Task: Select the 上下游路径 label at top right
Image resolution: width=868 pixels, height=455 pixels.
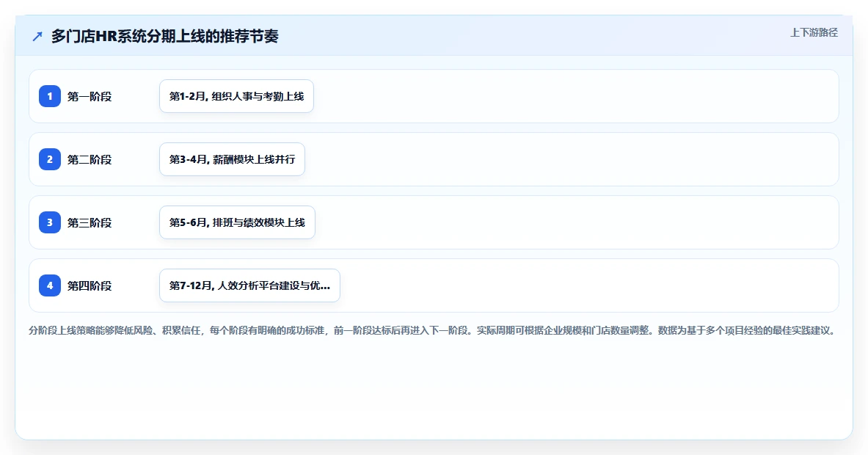Action: (814, 33)
